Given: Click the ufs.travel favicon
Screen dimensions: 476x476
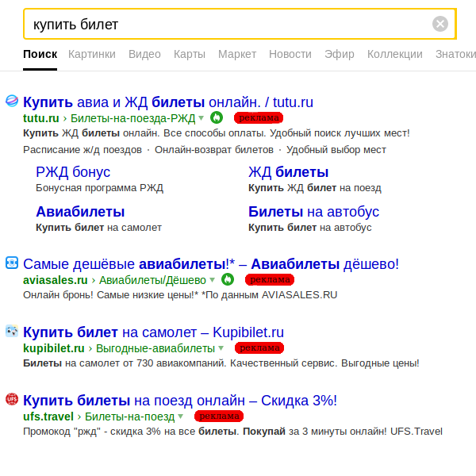Looking at the screenshot, I should point(12,399).
